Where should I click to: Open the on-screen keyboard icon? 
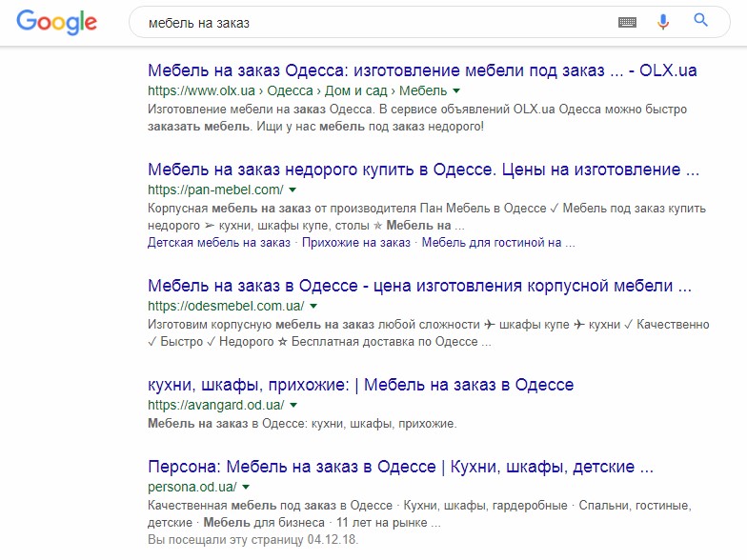[x=627, y=23]
